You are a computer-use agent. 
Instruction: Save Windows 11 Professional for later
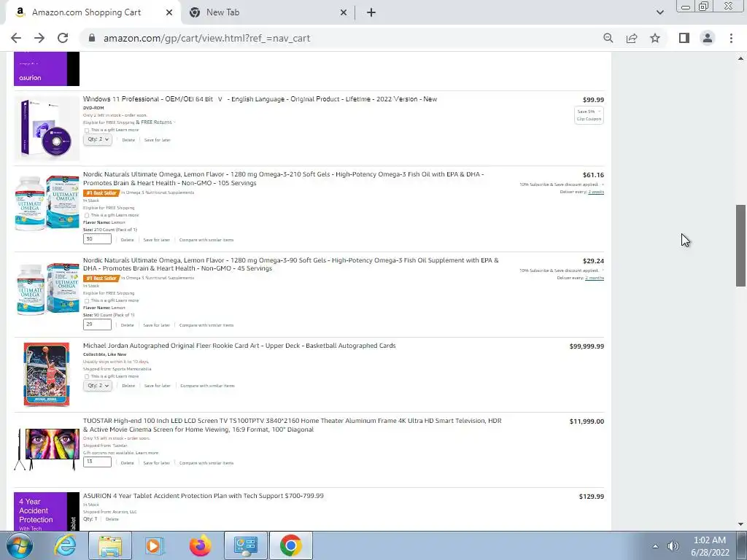(x=158, y=140)
